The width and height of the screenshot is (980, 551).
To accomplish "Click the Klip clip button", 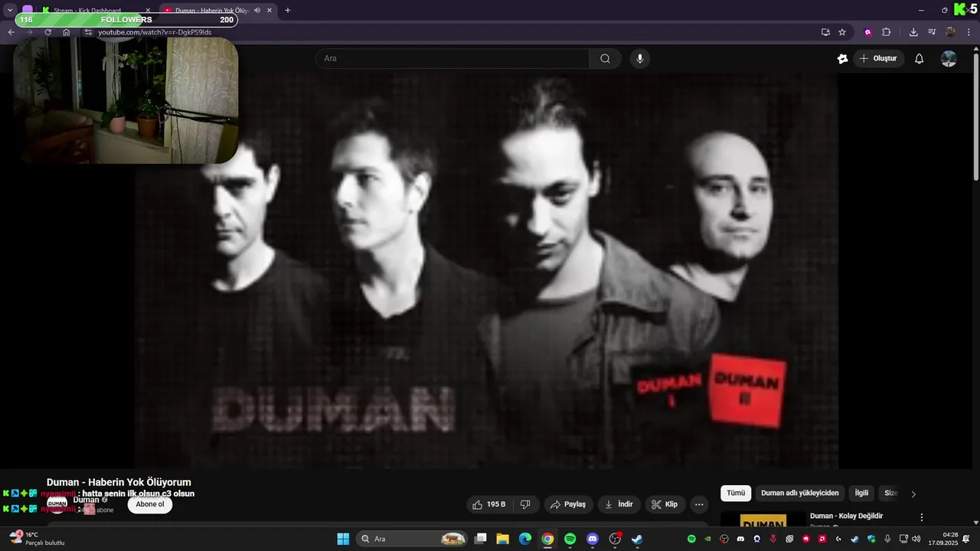I will pyautogui.click(x=665, y=504).
